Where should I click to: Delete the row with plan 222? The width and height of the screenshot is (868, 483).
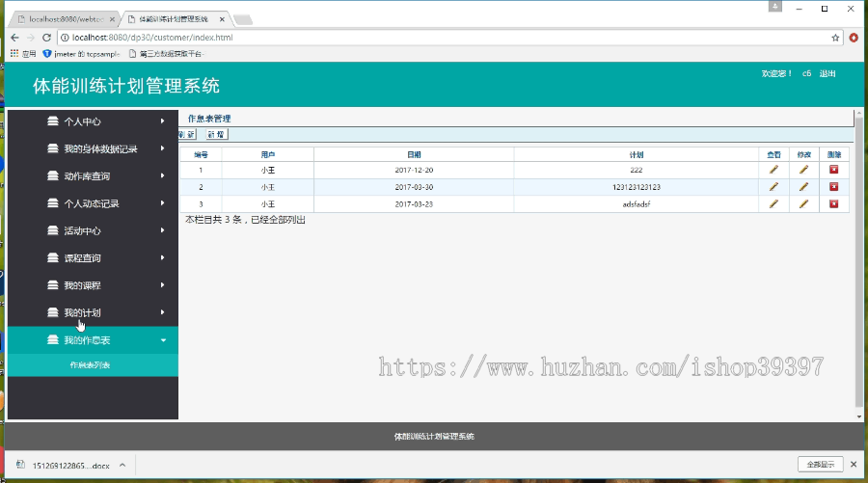pyautogui.click(x=833, y=170)
